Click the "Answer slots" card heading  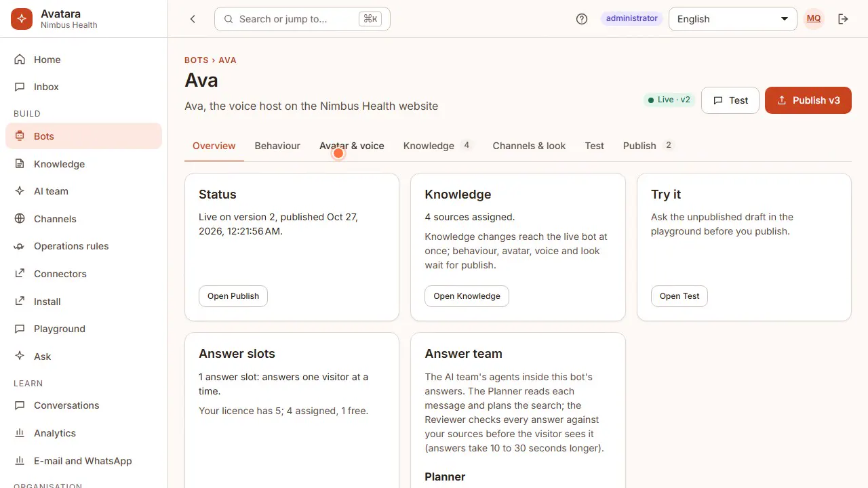[x=237, y=354]
